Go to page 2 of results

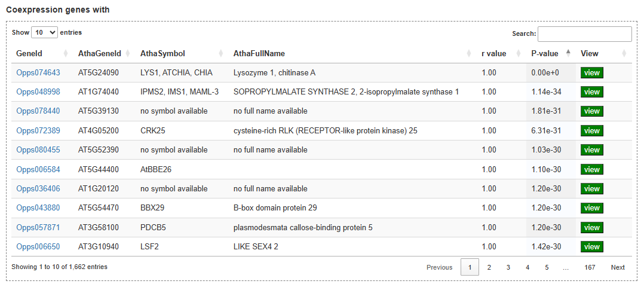489,267
